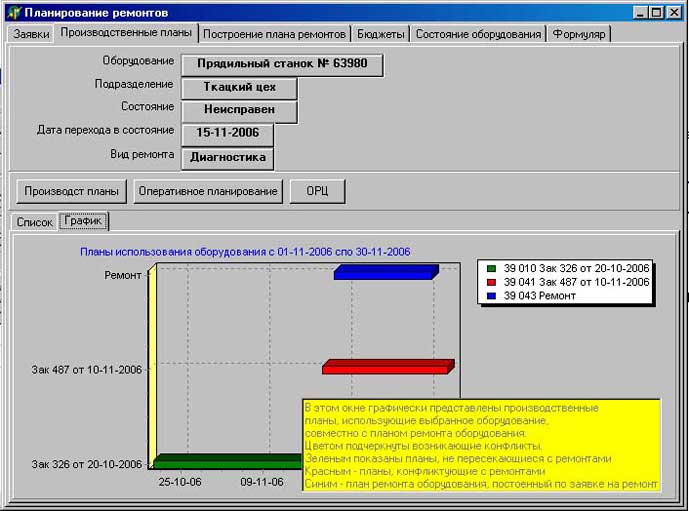689x511 pixels.
Task: Click the Производст планы button
Action: (71, 191)
